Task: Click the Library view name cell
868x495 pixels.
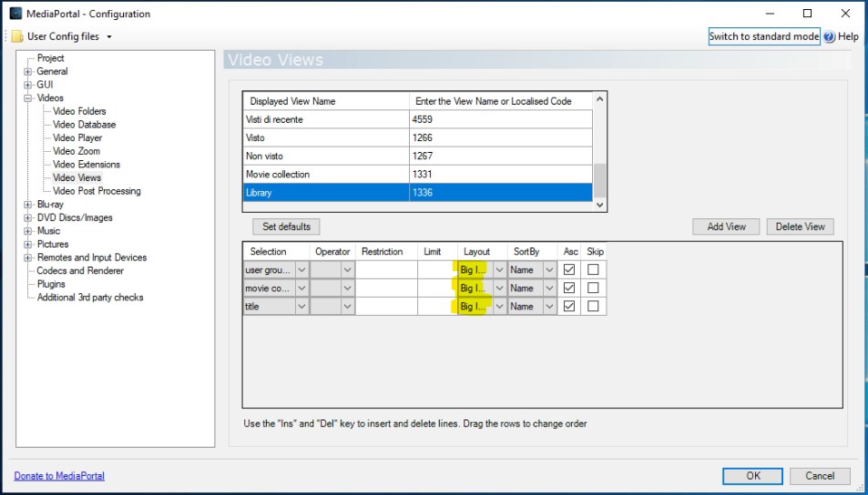Action: pyautogui.click(x=326, y=193)
